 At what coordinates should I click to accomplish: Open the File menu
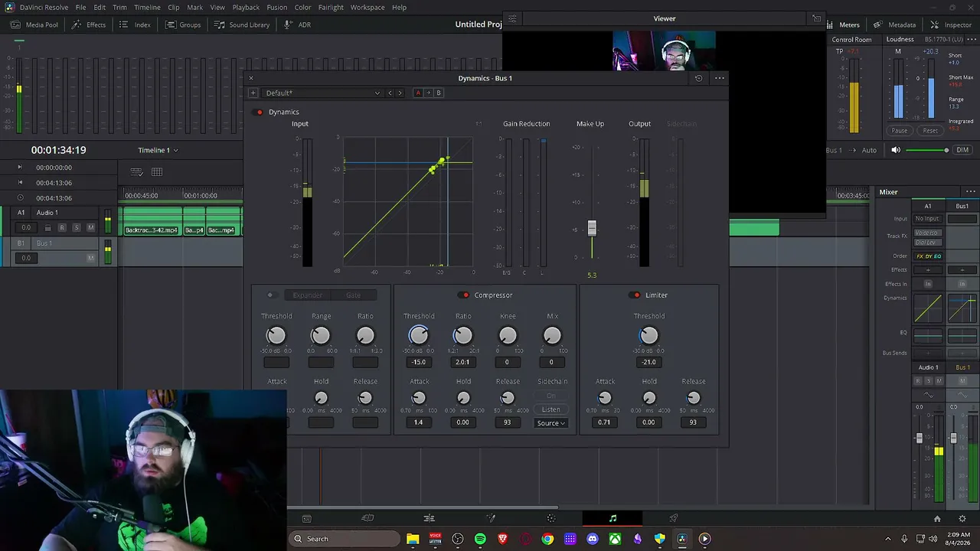[80, 7]
